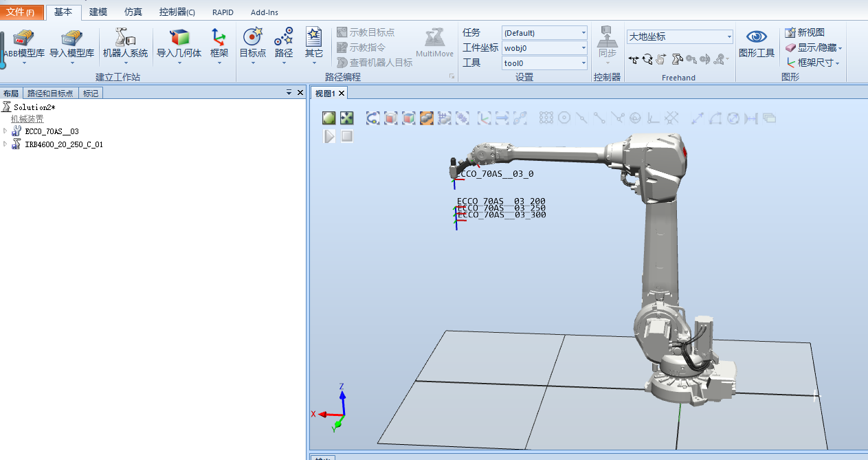Toggle Snap End icon in viewport toolbar

[x=600, y=118]
